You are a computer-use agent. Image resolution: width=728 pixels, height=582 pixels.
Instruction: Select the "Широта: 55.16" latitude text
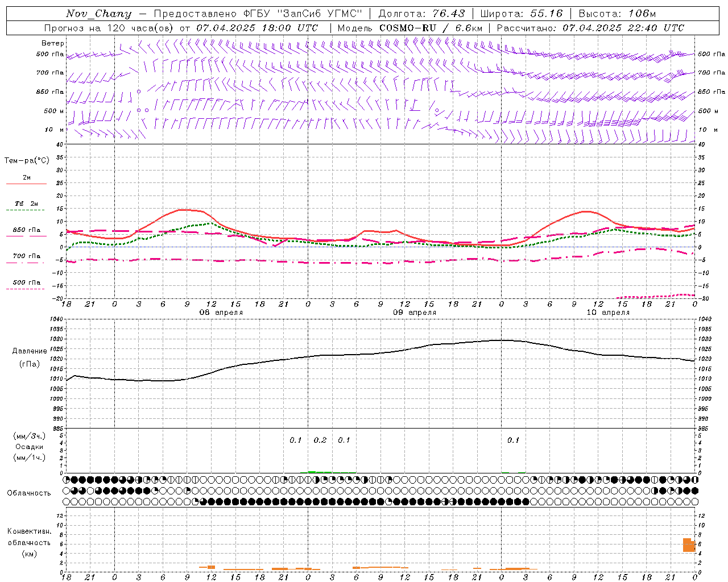(522, 14)
